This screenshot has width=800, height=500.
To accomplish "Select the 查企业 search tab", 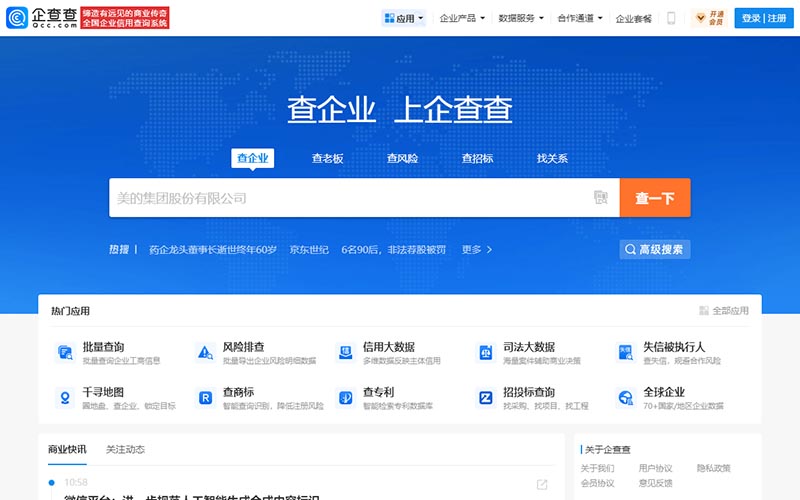I will click(x=253, y=158).
